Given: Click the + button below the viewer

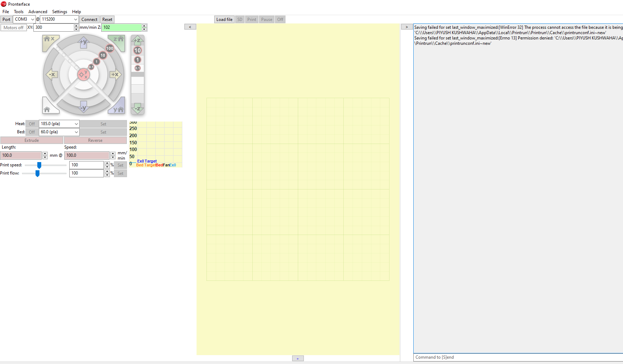Looking at the screenshot, I should coord(298,358).
